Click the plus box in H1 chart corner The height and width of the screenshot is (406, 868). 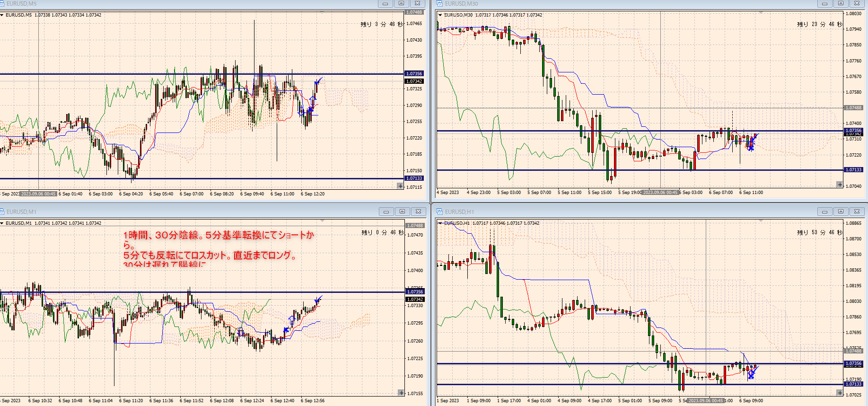pyautogui.click(x=840, y=393)
